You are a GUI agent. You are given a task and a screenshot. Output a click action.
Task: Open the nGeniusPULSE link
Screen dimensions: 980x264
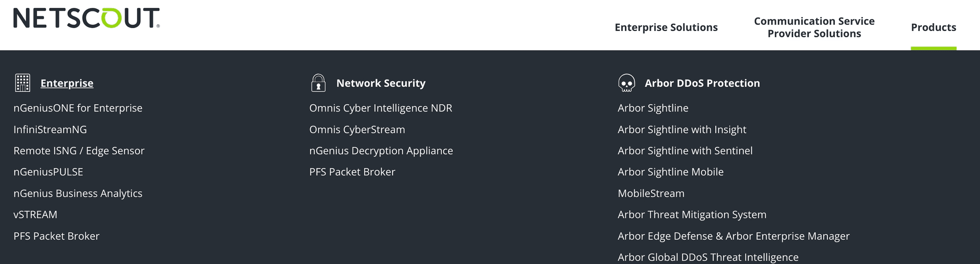[48, 172]
